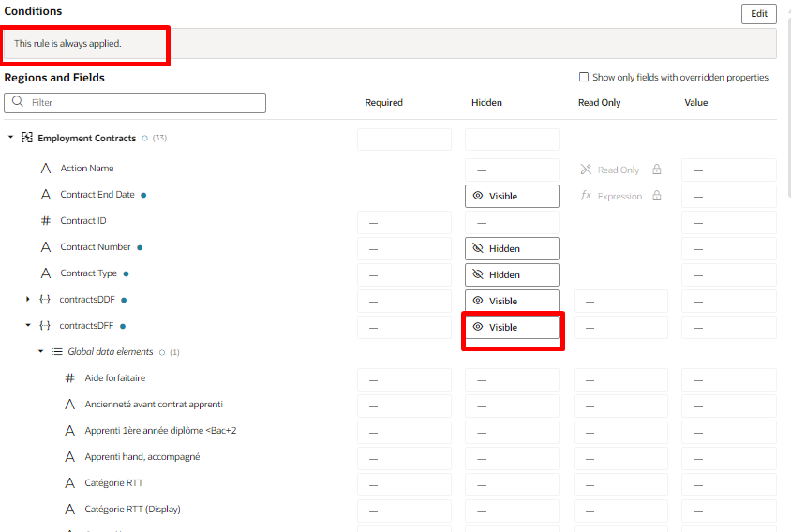Click the list icon beside Global data elements
The height and width of the screenshot is (532, 791).
[57, 351]
